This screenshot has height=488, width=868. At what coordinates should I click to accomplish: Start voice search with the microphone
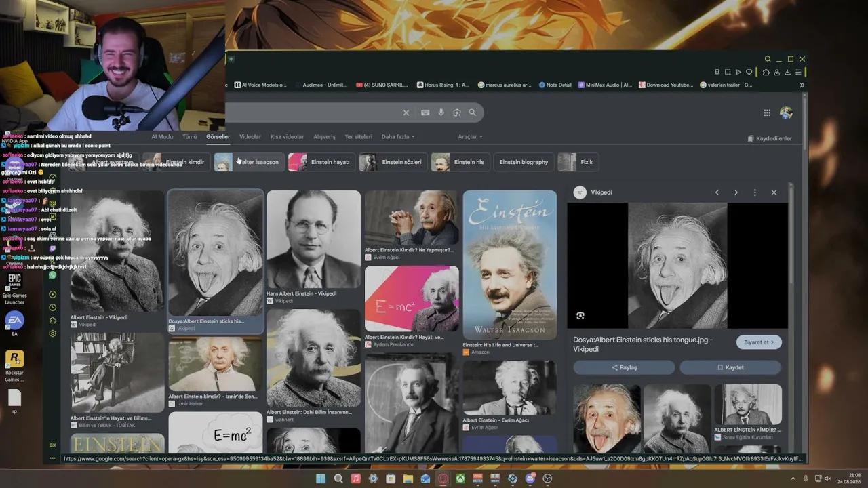(441, 113)
